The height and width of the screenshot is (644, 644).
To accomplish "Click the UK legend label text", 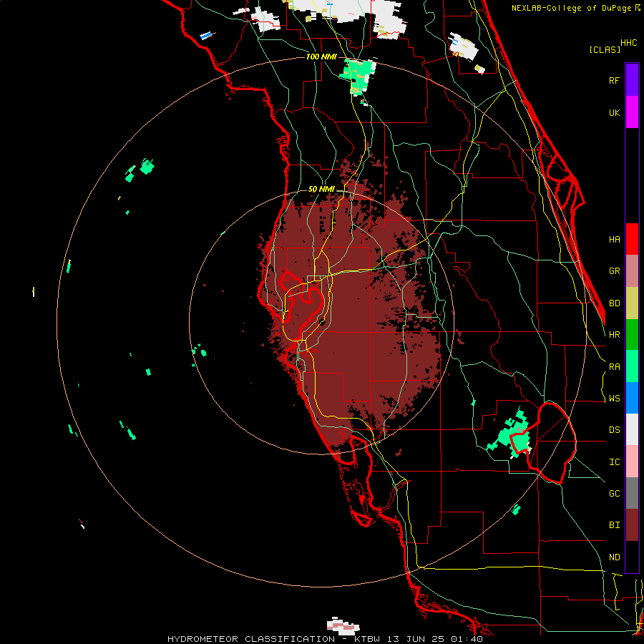I will tap(614, 112).
